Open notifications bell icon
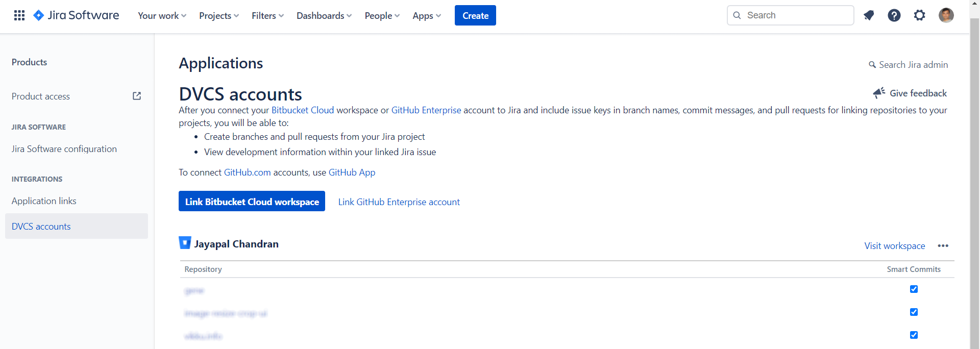This screenshot has height=349, width=980. click(869, 15)
